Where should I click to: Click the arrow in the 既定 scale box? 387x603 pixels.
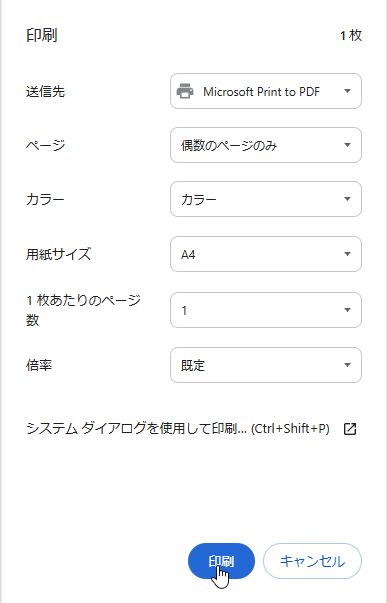pos(347,365)
